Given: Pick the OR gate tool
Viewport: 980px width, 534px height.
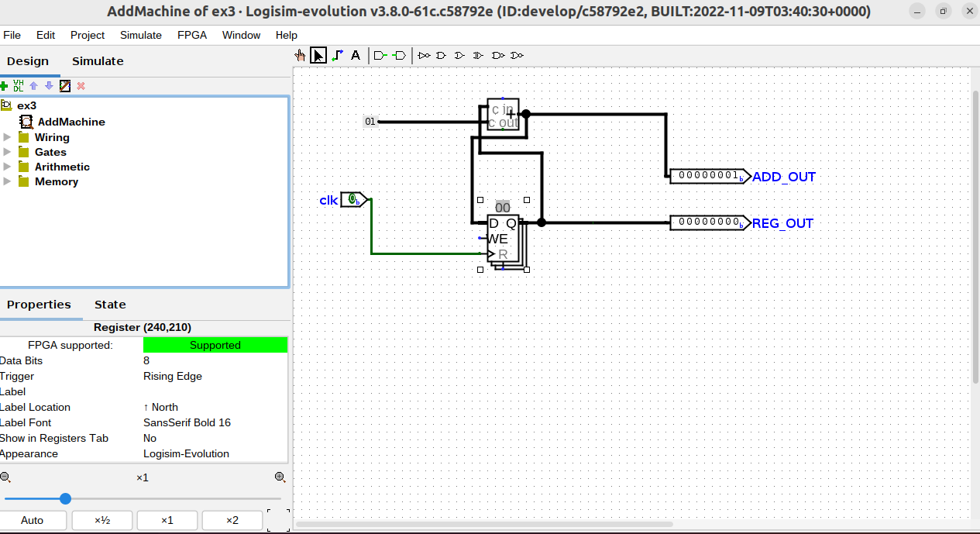Looking at the screenshot, I should coord(460,55).
